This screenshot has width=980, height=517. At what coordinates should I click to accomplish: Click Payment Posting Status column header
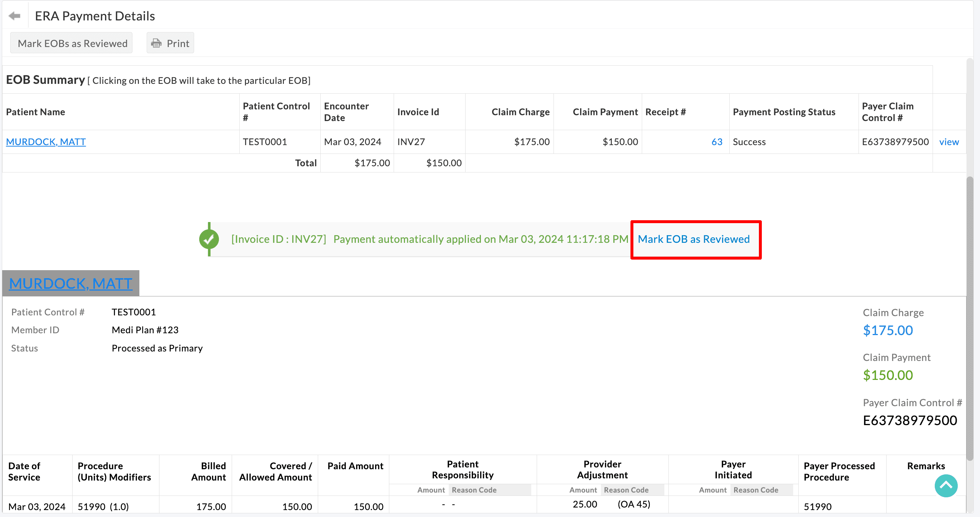784,112
